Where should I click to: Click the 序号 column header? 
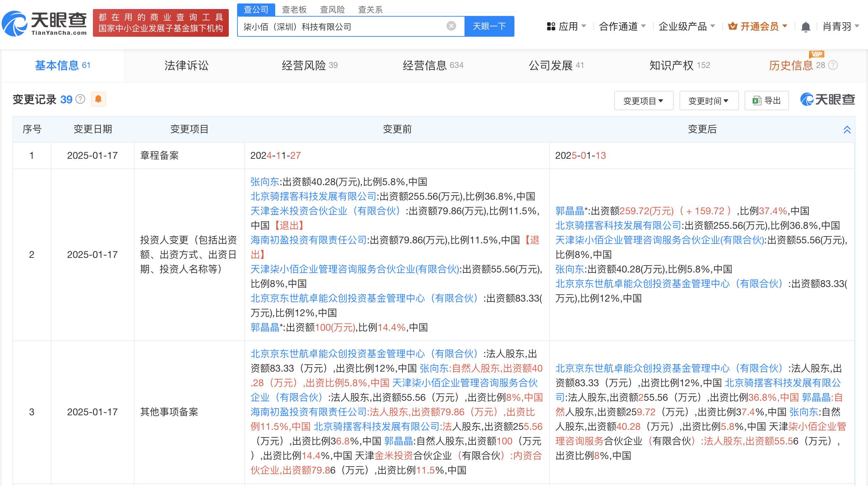(32, 129)
